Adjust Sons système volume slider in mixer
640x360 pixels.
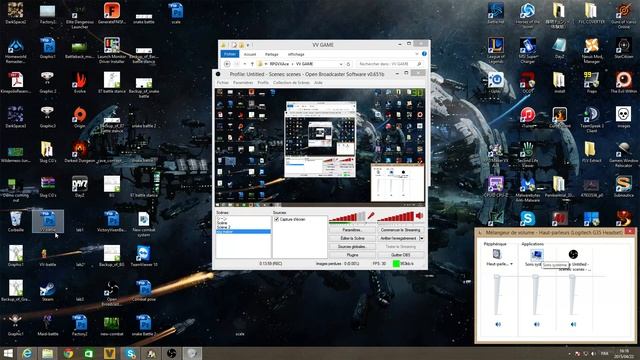point(536,295)
